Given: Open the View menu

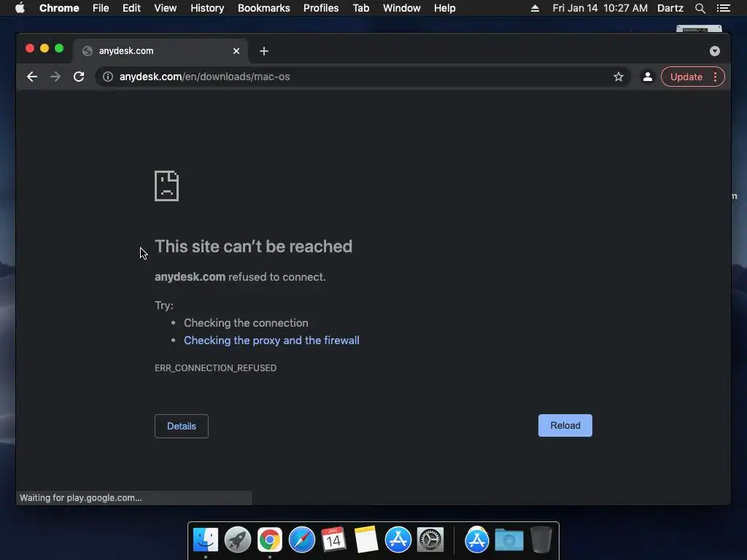Looking at the screenshot, I should point(166,8).
